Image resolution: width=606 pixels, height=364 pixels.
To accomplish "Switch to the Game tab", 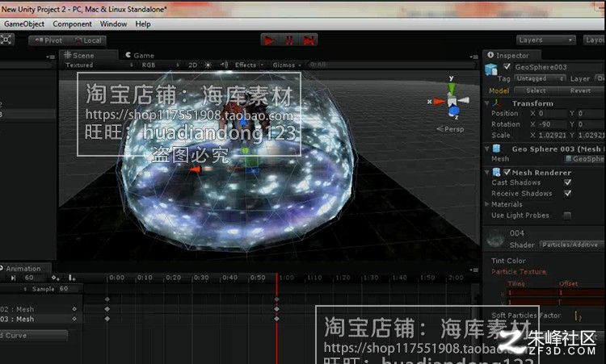I will pos(140,55).
